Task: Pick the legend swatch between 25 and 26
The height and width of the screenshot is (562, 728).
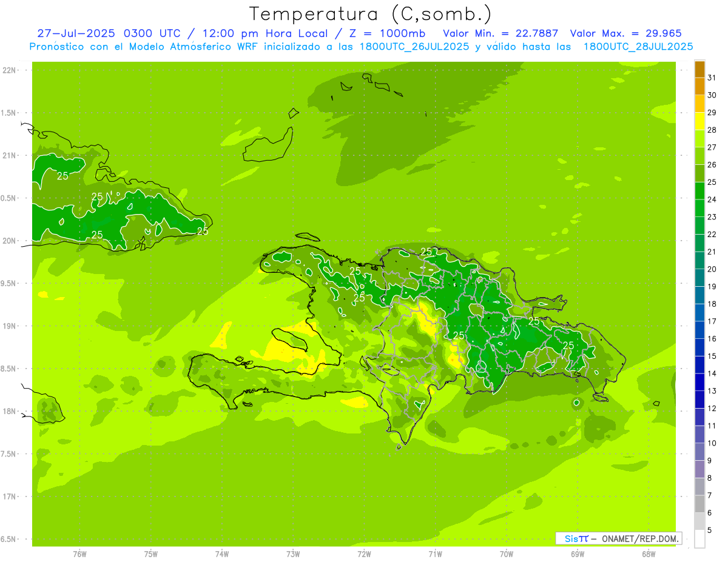Action: [699, 173]
